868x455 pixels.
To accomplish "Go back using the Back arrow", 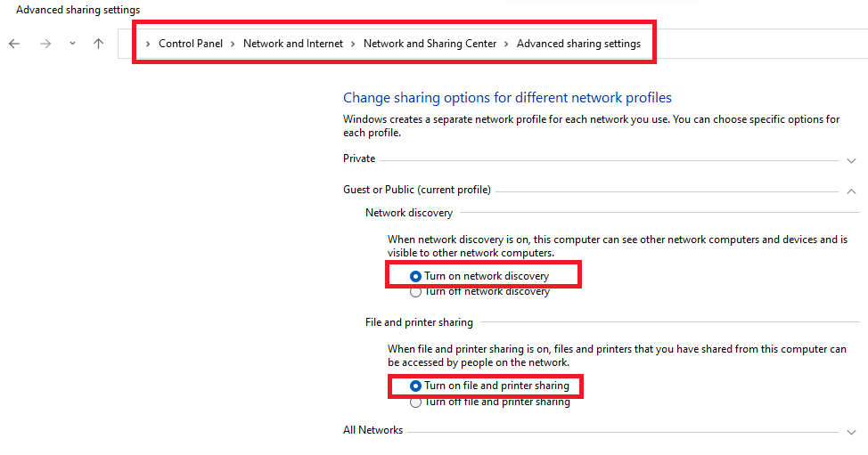I will (14, 44).
